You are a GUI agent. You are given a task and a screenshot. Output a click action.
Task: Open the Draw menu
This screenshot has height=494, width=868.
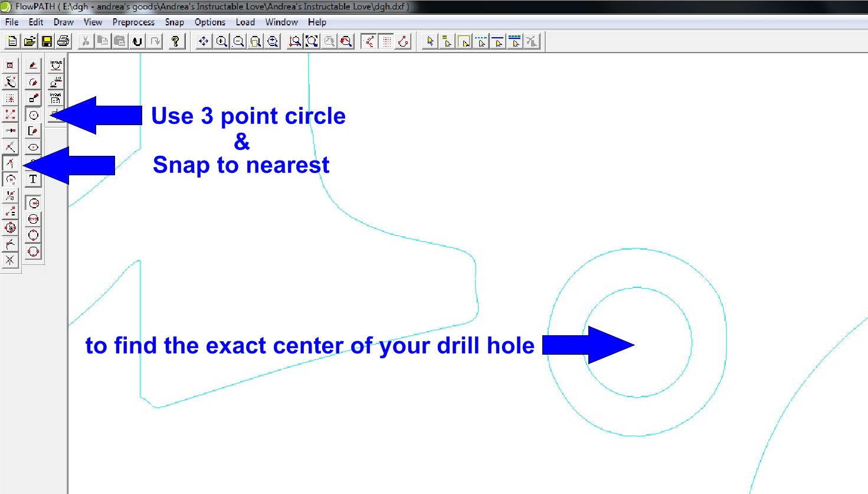pyautogui.click(x=64, y=22)
